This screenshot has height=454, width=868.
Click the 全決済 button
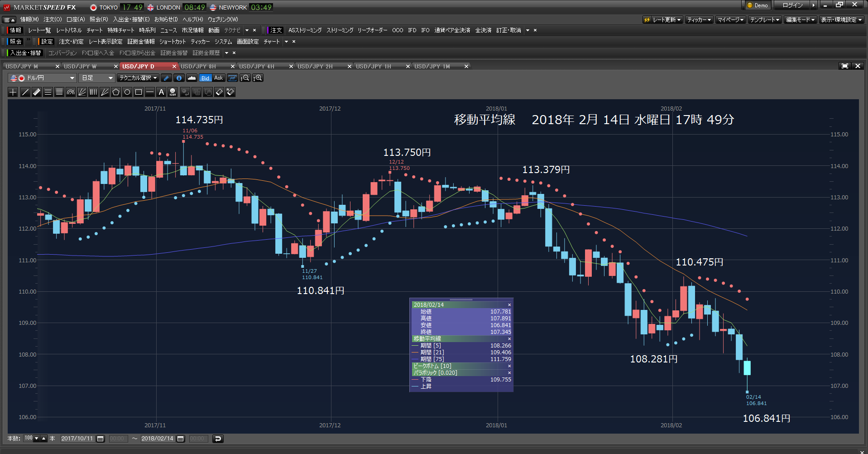483,30
